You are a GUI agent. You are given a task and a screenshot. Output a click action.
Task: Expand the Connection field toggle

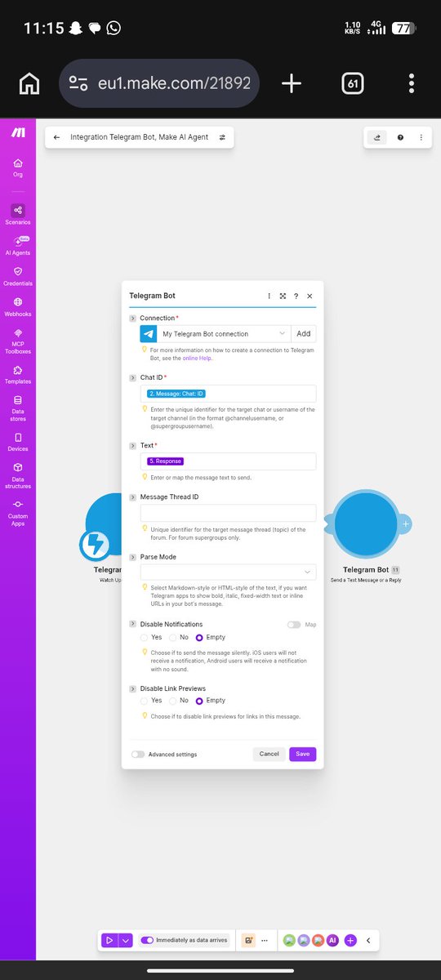point(132,318)
